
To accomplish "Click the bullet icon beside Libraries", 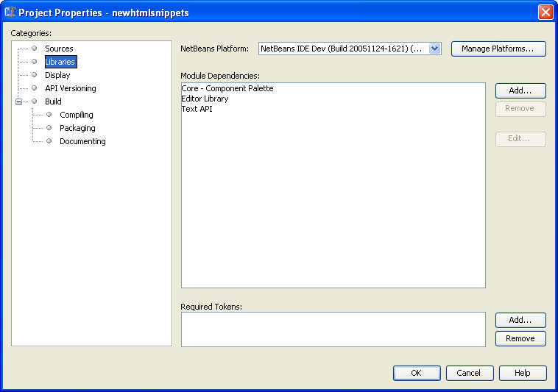I will (35, 62).
